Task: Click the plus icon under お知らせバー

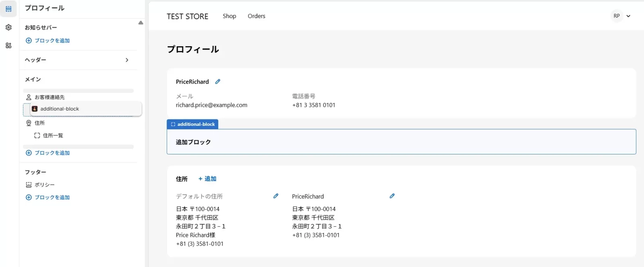Action: pos(29,41)
